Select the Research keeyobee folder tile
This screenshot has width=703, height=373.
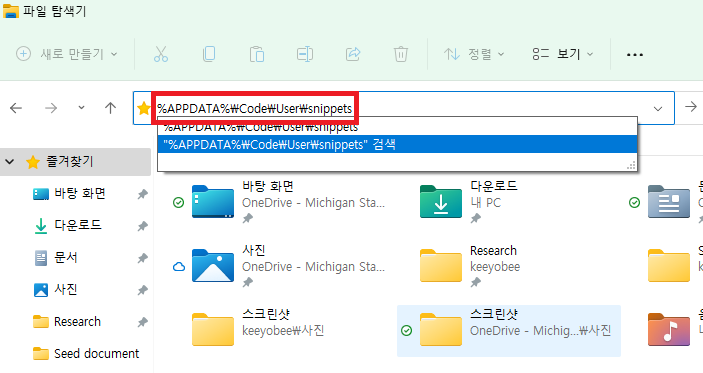click(x=508, y=266)
